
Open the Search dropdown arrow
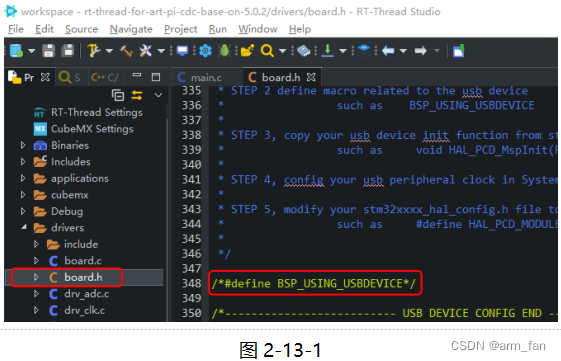283,51
